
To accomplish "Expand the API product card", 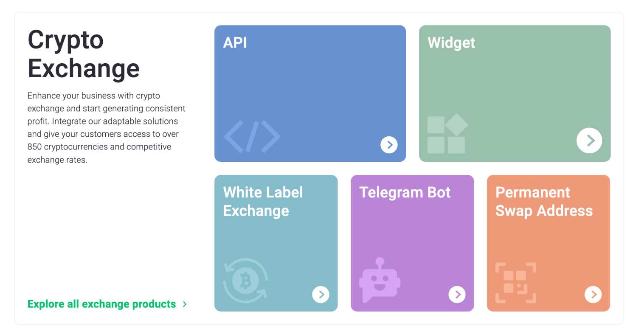I will [x=310, y=93].
